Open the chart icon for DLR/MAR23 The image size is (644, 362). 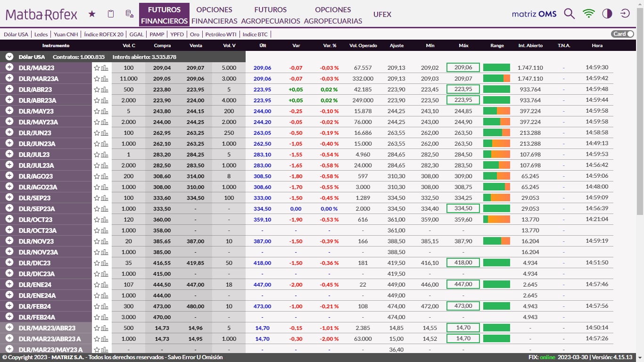coord(105,68)
